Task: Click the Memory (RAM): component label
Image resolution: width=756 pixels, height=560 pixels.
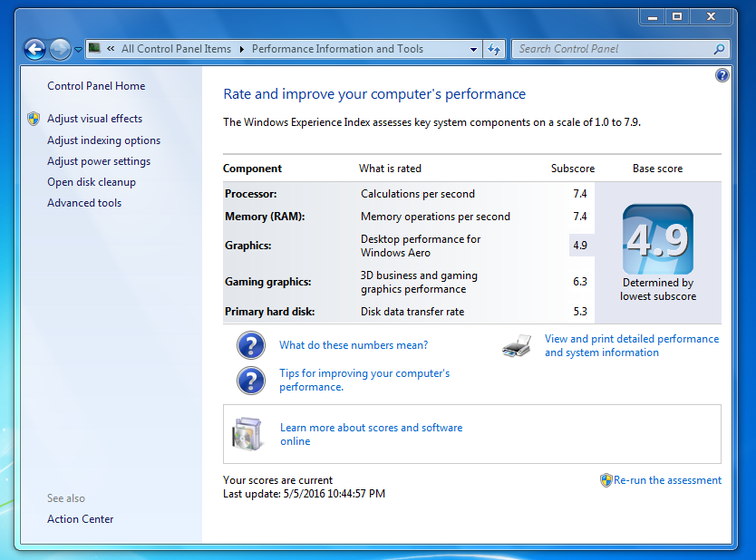Action: [x=265, y=217]
